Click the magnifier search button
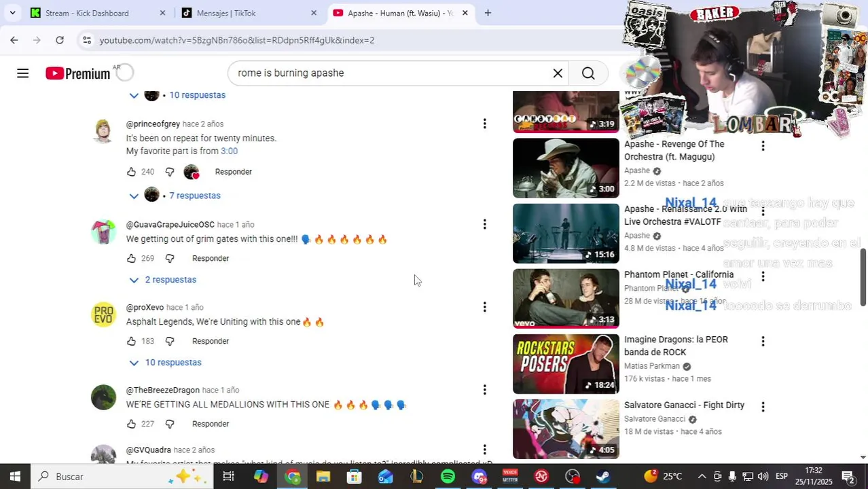The height and width of the screenshot is (489, 868). 588,73
